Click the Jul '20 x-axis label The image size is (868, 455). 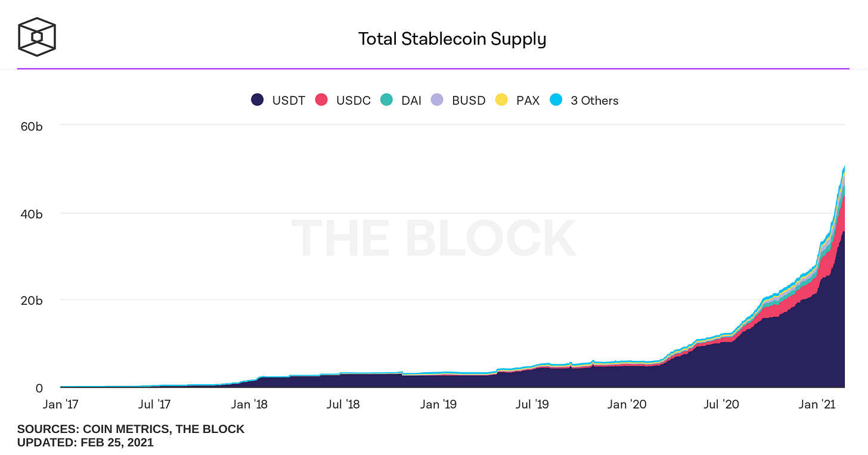click(x=721, y=405)
